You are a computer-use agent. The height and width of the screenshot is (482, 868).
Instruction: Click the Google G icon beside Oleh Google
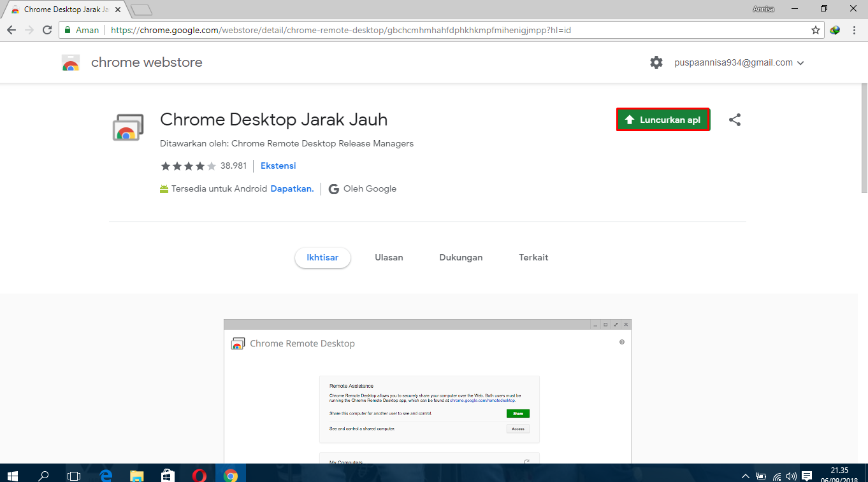coord(333,189)
